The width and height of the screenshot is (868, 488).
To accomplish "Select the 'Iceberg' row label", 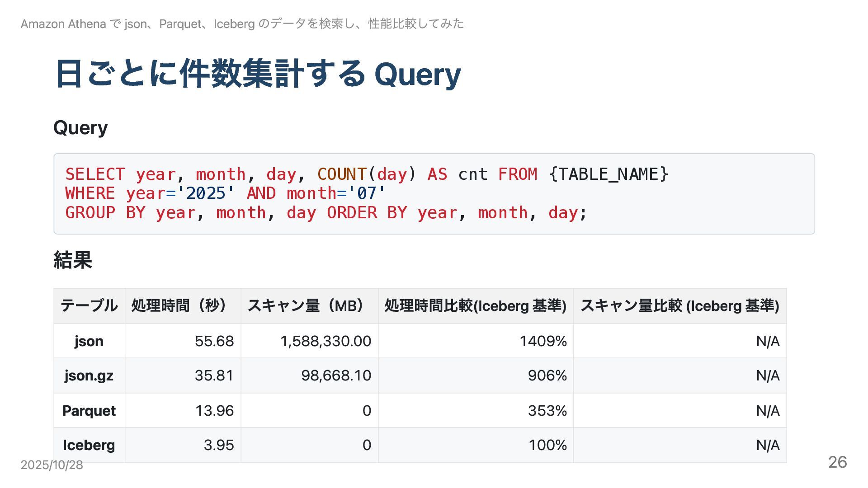I will (89, 445).
